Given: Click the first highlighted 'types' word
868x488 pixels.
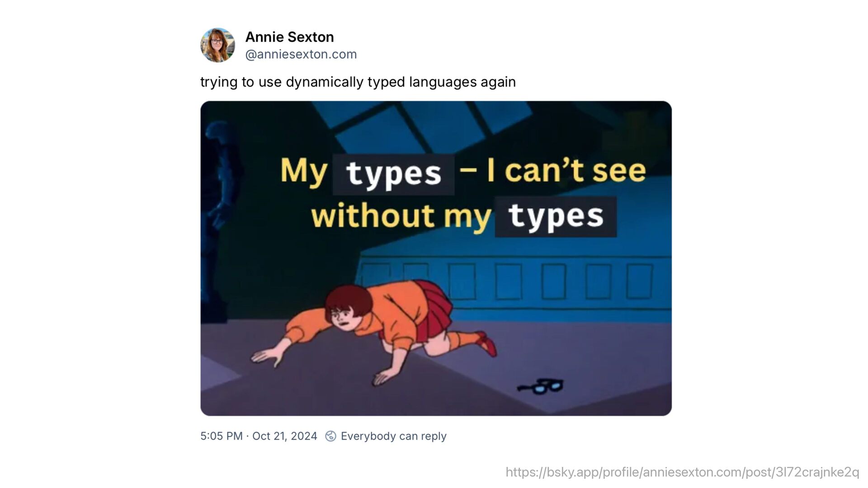Looking at the screenshot, I should pyautogui.click(x=393, y=174).
